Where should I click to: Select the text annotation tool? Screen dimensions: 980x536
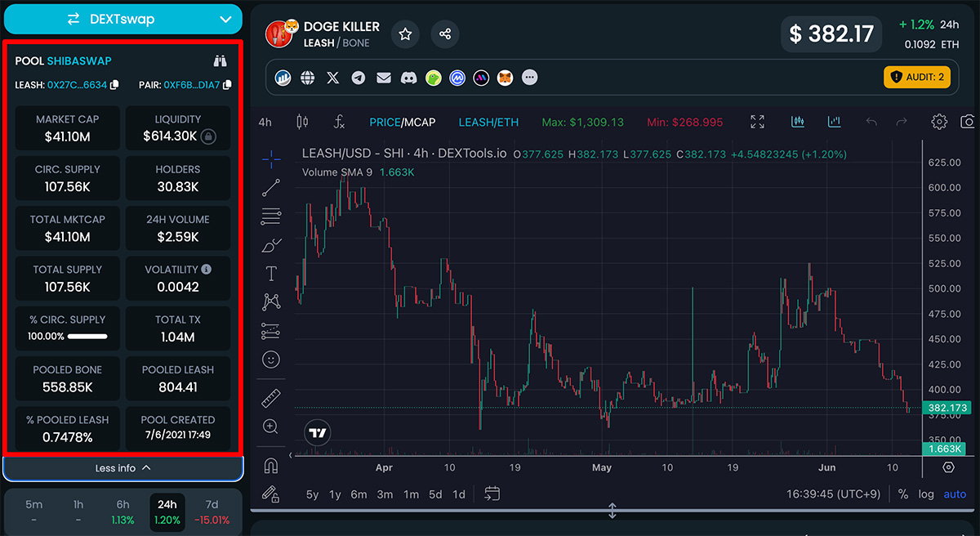click(x=271, y=274)
